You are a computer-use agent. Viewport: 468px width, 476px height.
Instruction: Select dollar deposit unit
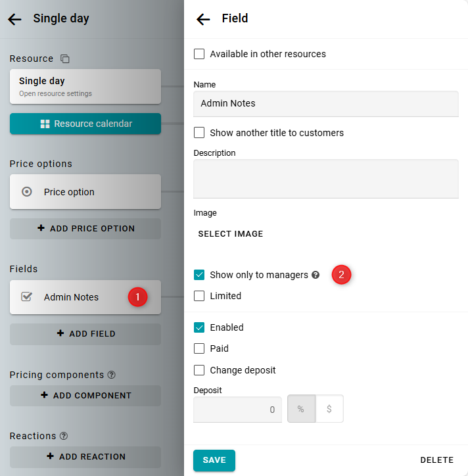[x=329, y=409]
